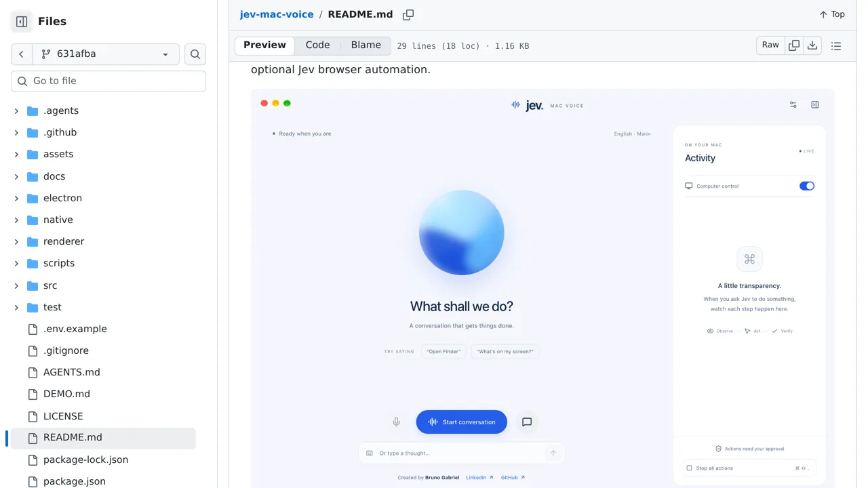
Task: Go back in file tree navigation
Action: (22, 54)
